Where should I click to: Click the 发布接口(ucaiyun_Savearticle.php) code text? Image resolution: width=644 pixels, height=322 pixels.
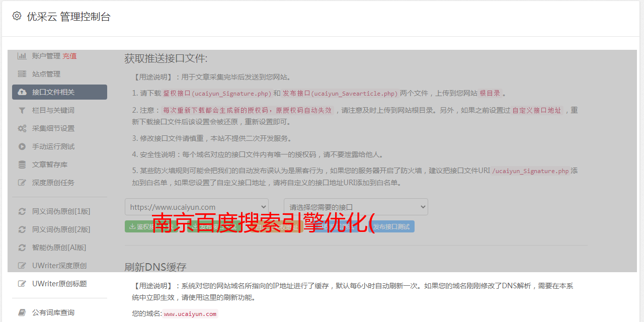340,94
